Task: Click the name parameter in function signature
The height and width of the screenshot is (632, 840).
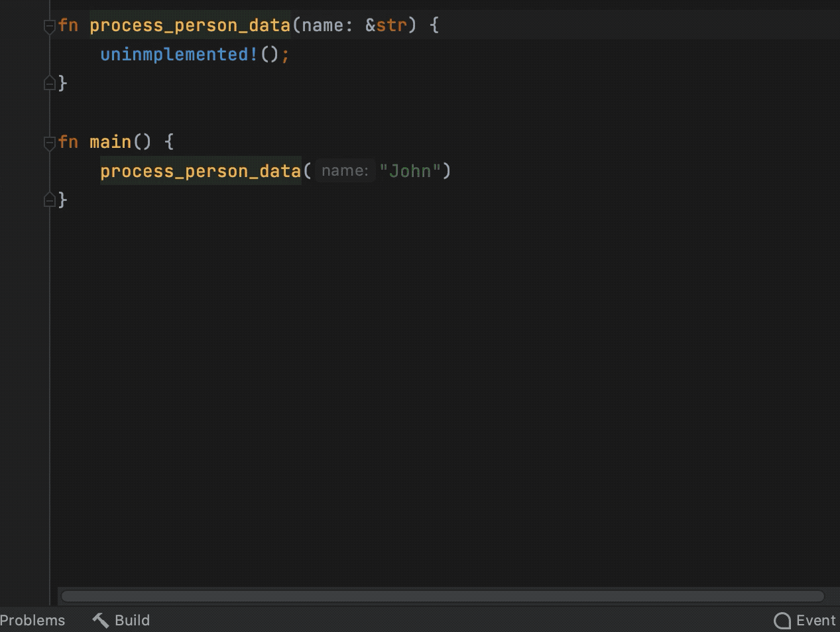Action: pos(322,25)
